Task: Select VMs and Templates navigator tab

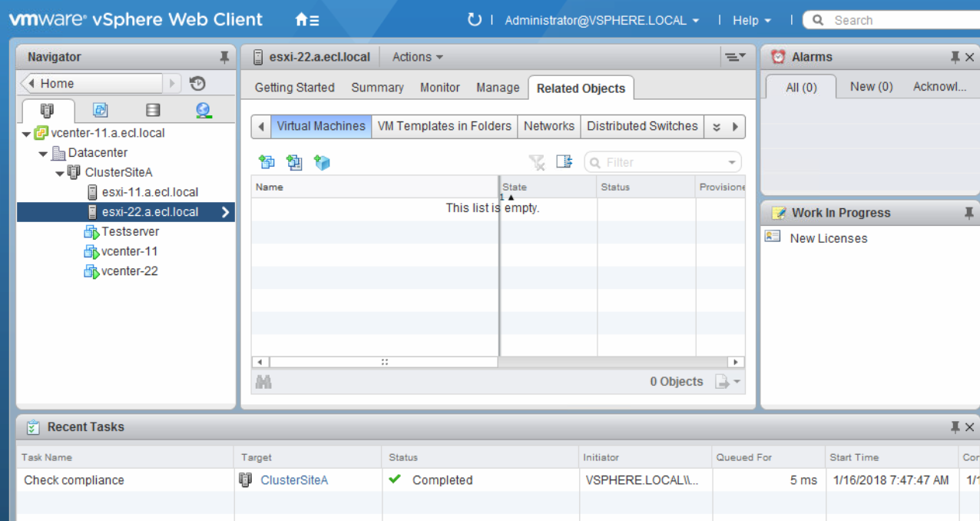Action: [100, 111]
